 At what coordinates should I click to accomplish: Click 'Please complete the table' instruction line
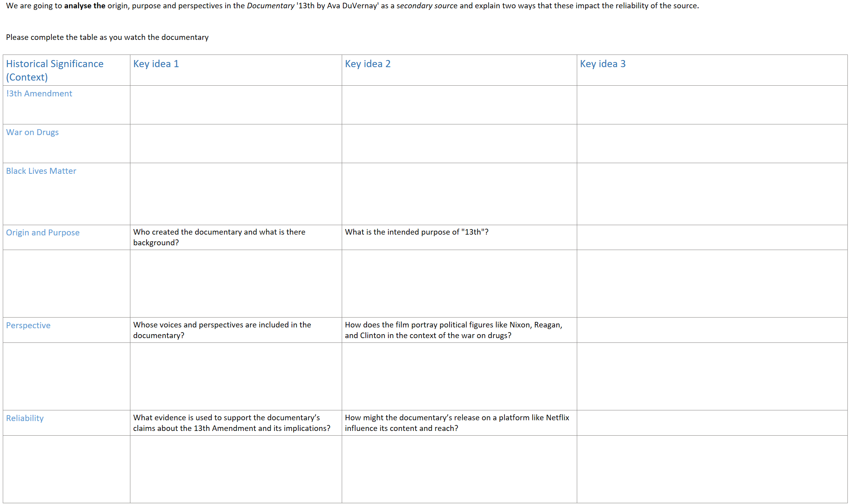pos(107,38)
